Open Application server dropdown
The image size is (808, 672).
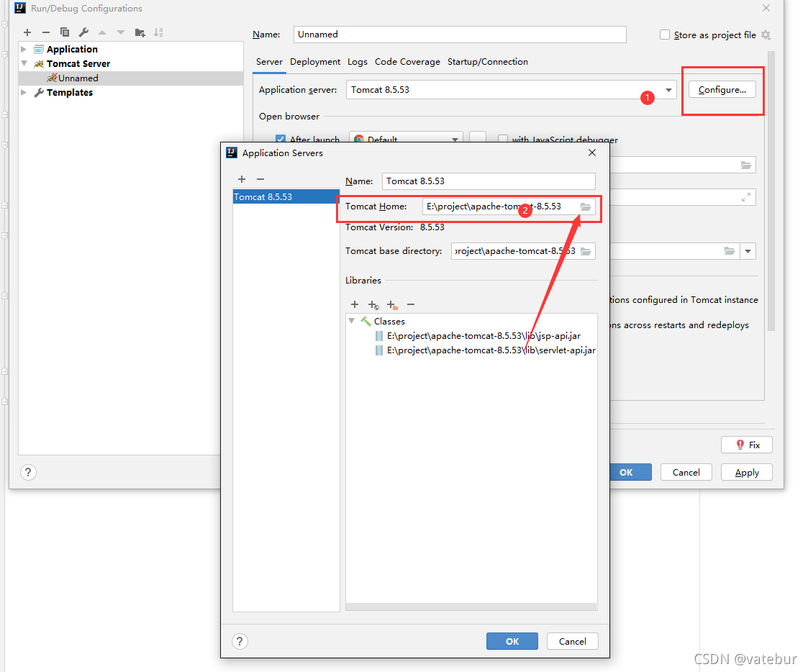click(x=668, y=90)
